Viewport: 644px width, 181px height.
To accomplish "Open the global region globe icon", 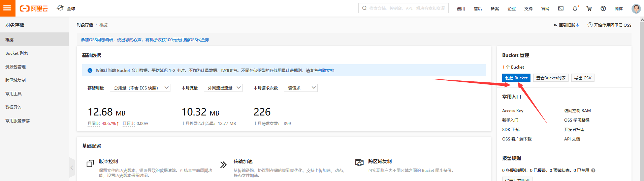I will pos(60,8).
